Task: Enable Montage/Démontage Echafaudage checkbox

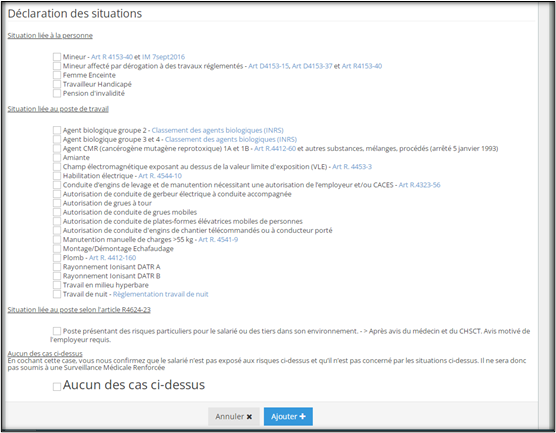Action: coord(57,249)
